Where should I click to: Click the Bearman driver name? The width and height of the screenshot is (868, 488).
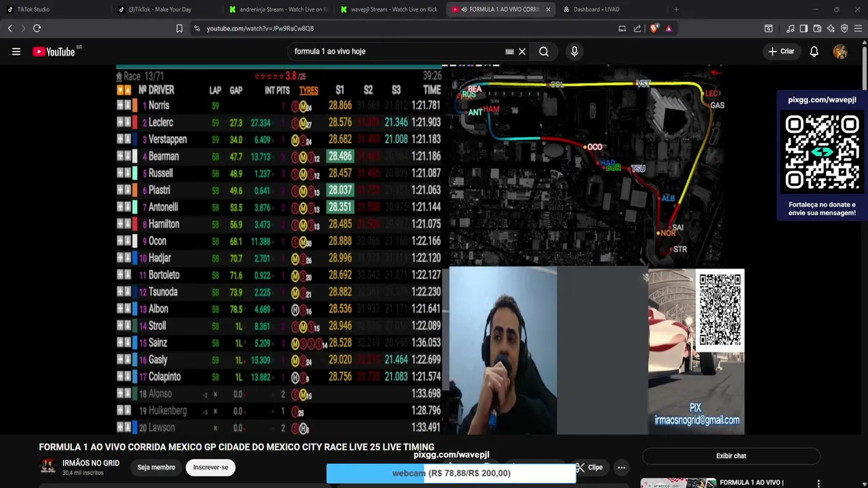tap(163, 157)
